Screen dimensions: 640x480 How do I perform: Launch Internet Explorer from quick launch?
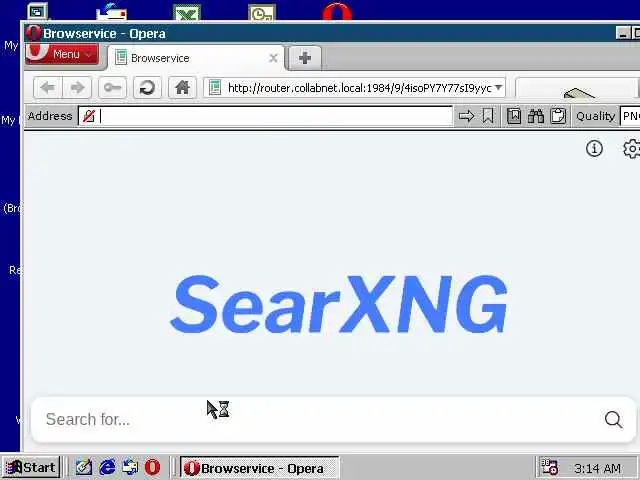pos(107,467)
